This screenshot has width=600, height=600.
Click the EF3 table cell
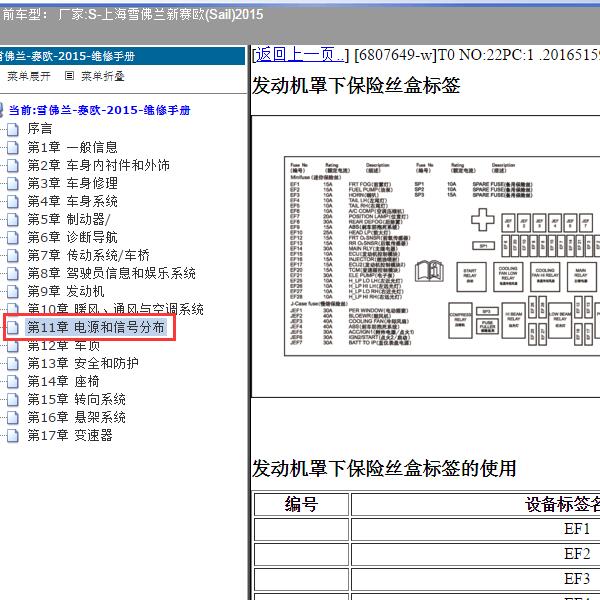pyautogui.click(x=475, y=579)
